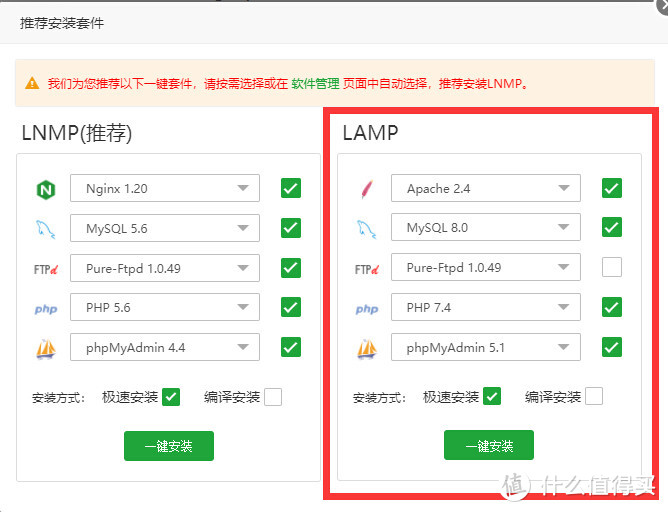
Task: Toggle LNMP 极速安装 checkbox
Action: [x=171, y=397]
